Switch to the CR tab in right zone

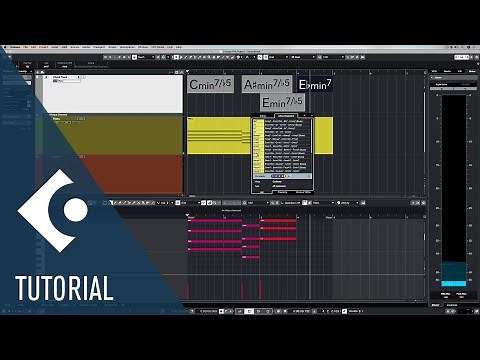pos(460,71)
